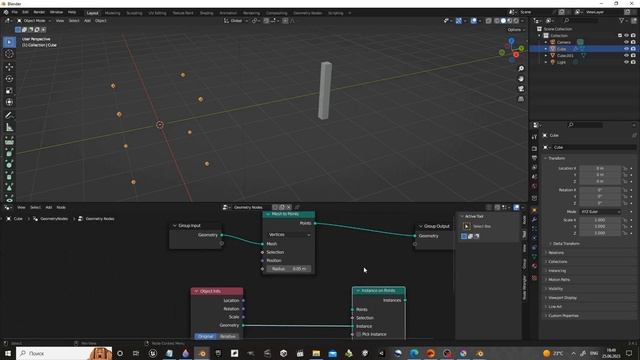640x360 pixels.
Task: Click the Blender logo menu icon
Action: (x=6, y=12)
